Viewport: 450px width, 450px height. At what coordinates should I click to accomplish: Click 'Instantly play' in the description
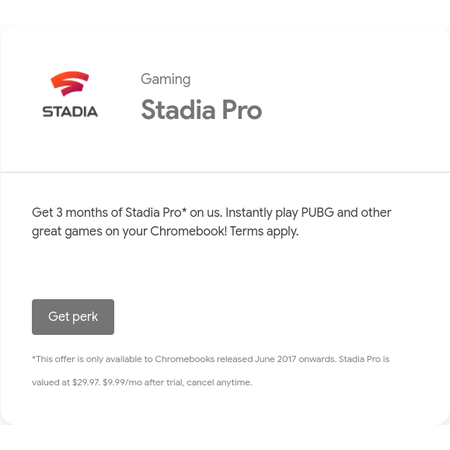pyautogui.click(x=262, y=213)
